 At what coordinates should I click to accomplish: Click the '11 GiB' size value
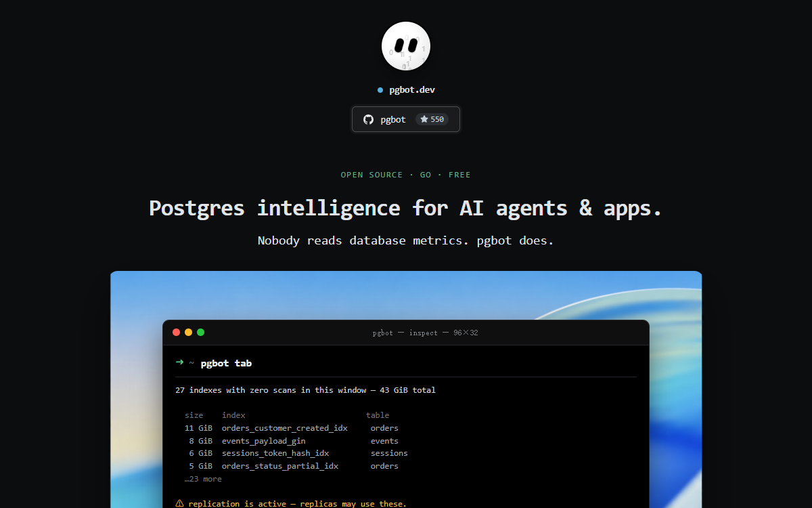pyautogui.click(x=198, y=428)
